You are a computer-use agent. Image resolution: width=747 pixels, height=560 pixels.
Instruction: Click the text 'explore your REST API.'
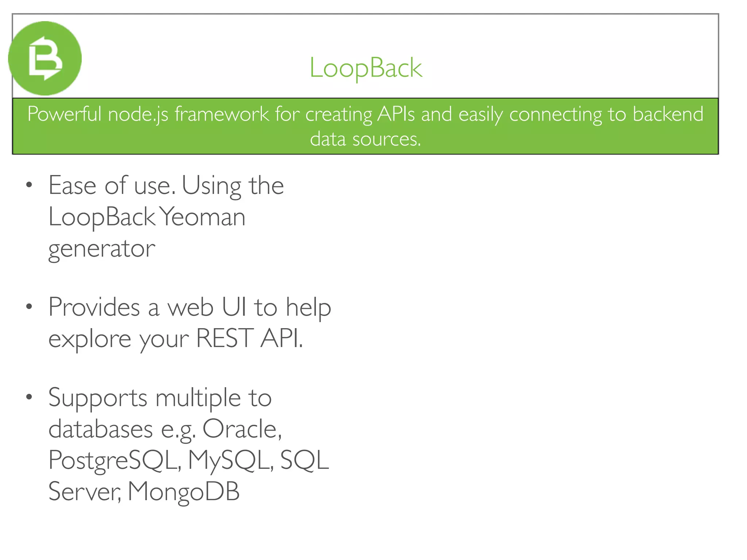175,338
